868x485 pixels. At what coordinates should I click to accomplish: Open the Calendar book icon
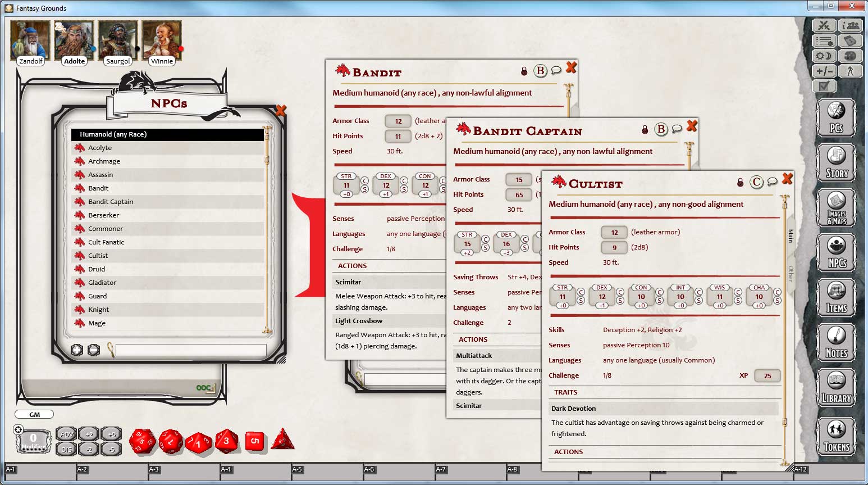(851, 40)
